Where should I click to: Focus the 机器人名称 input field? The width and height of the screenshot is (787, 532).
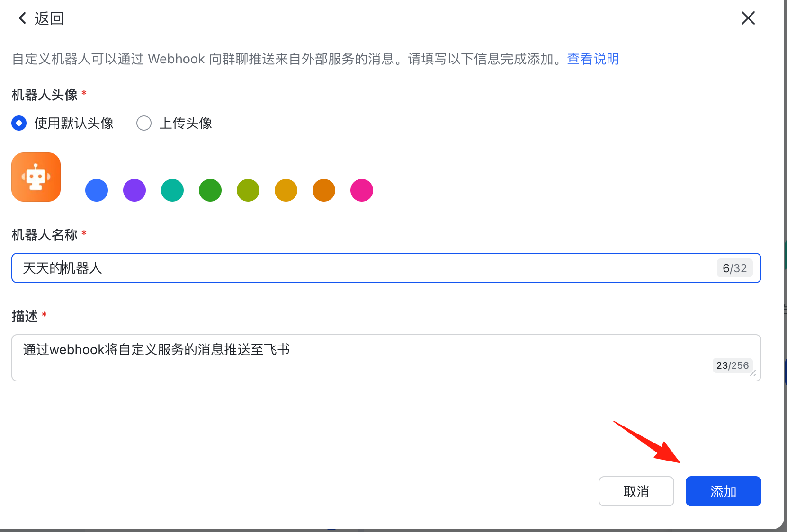[386, 268]
